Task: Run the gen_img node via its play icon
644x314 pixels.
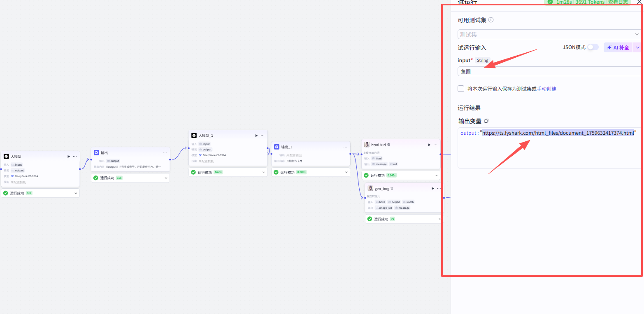Action: pos(432,188)
